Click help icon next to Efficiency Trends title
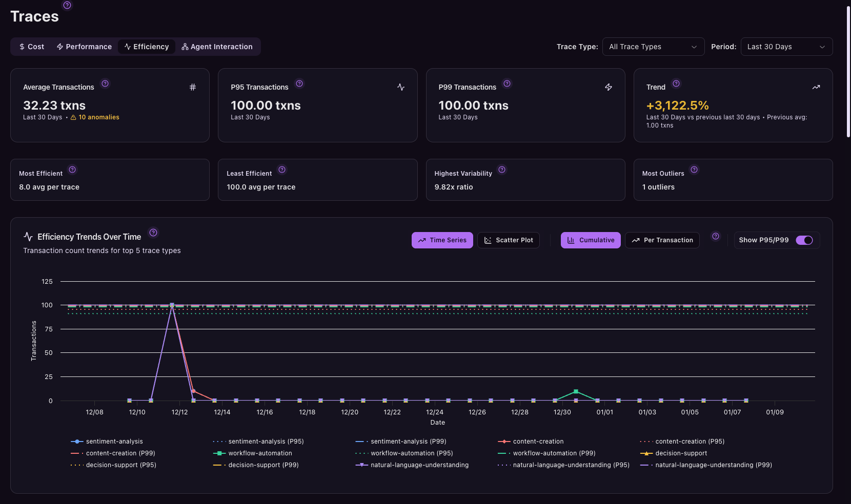 coord(153,233)
